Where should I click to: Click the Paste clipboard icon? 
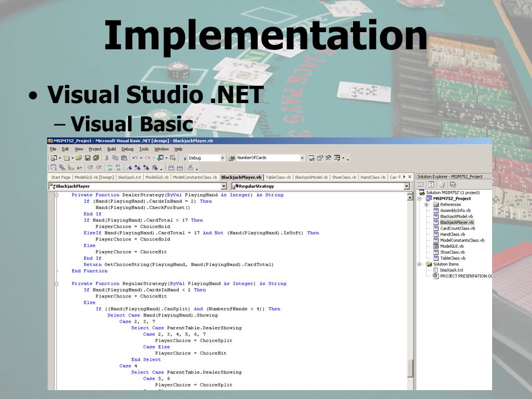(x=124, y=158)
